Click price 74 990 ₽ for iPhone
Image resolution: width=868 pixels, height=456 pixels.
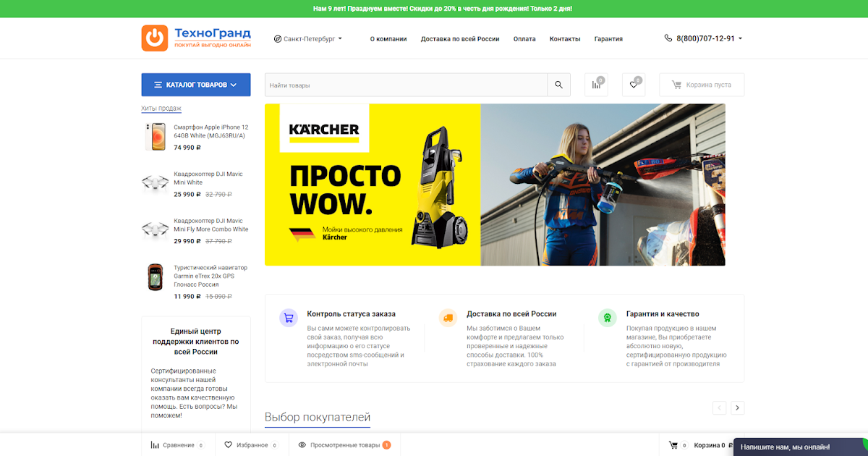click(x=187, y=148)
